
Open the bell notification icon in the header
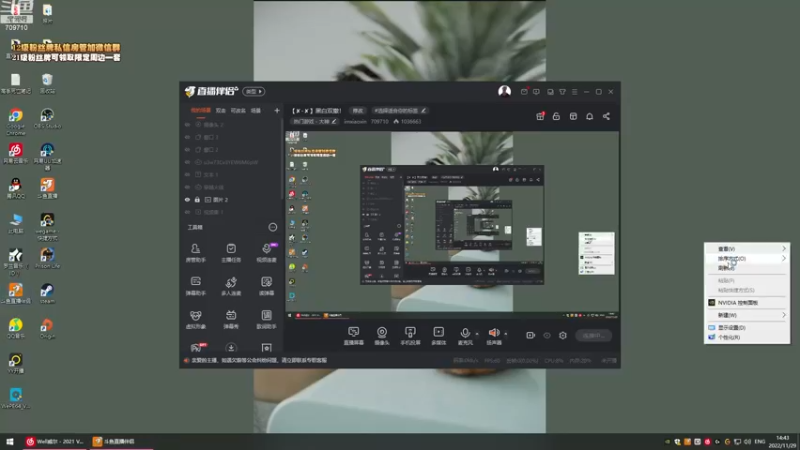point(589,116)
